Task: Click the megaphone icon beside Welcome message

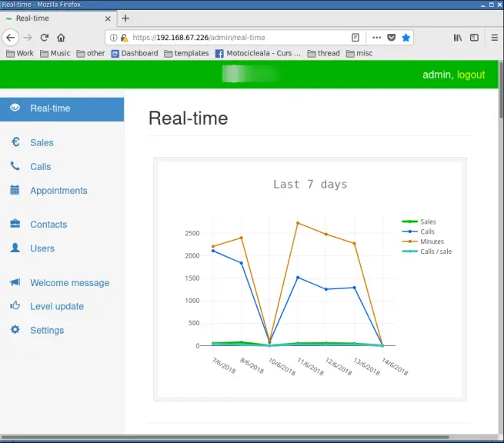Action: coord(15,283)
